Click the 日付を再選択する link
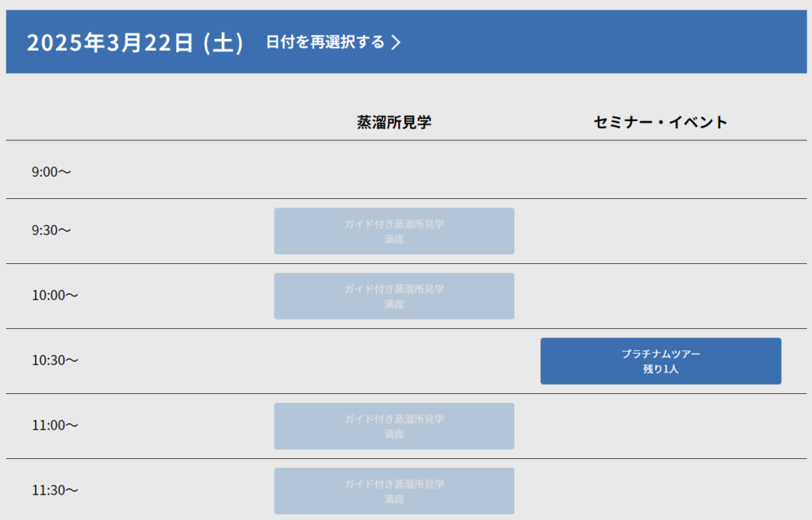Image resolution: width=812 pixels, height=520 pixels. (325, 42)
